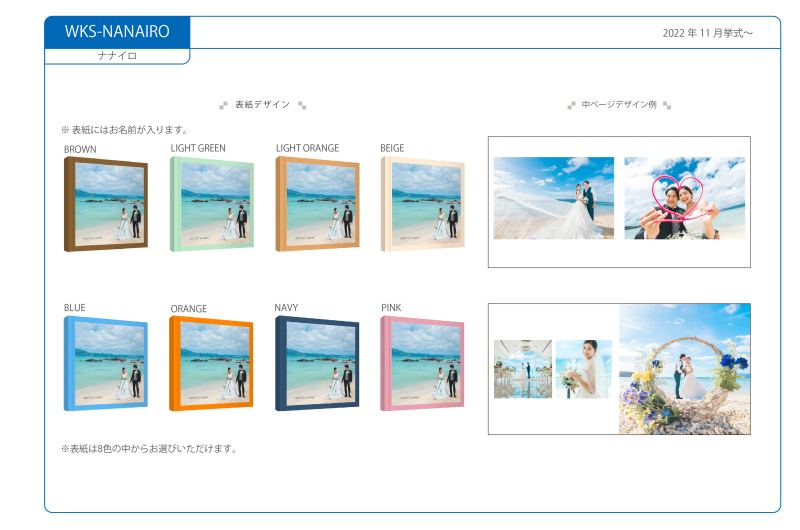Image resolution: width=800 pixels, height=530 pixels.
Task: Choose the LIGHT GREEN album cover
Action: point(212,204)
